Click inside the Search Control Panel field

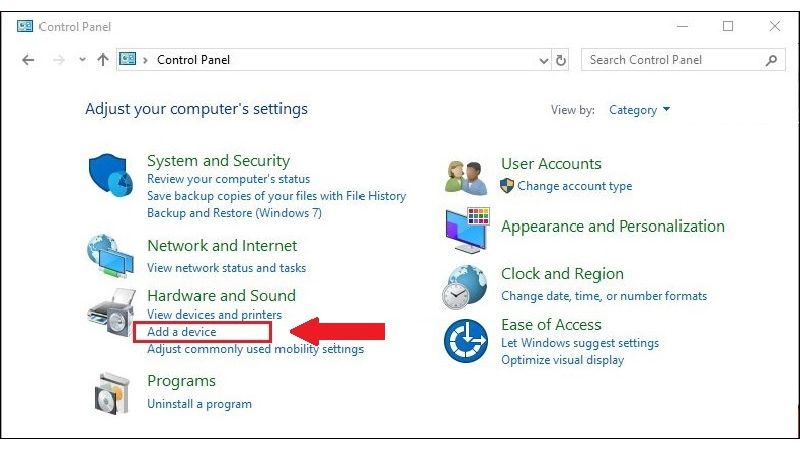670,60
